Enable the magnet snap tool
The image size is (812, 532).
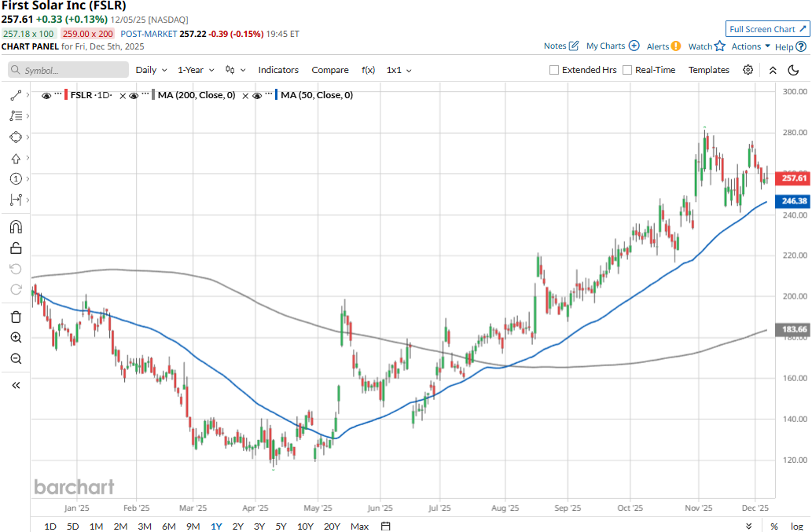(x=16, y=227)
